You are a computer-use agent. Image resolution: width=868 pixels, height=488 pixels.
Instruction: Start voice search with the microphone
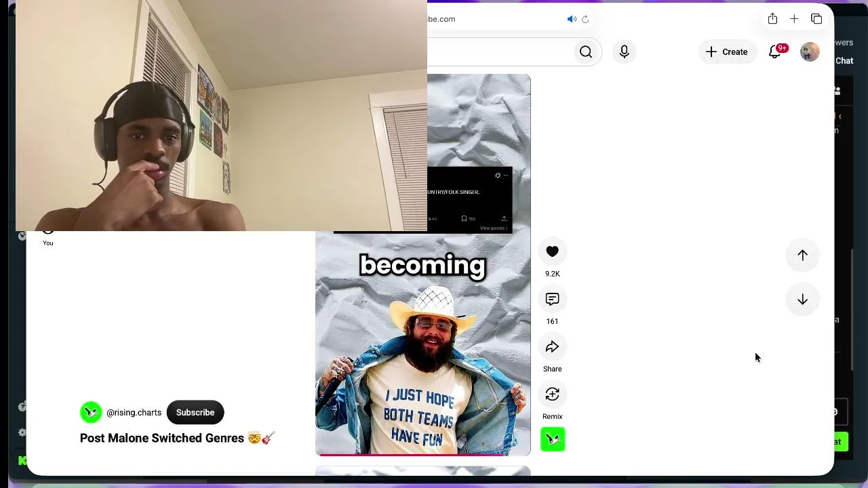coord(624,52)
